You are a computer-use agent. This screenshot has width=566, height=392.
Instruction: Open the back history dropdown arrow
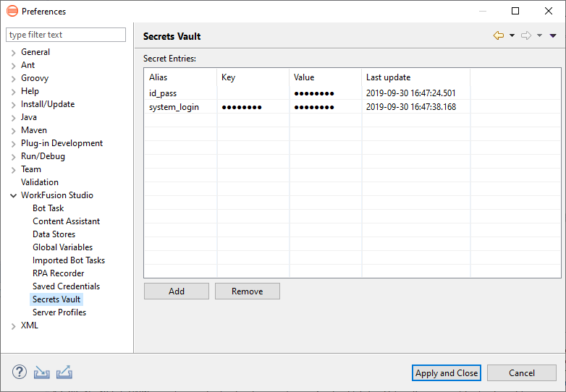[x=512, y=35]
